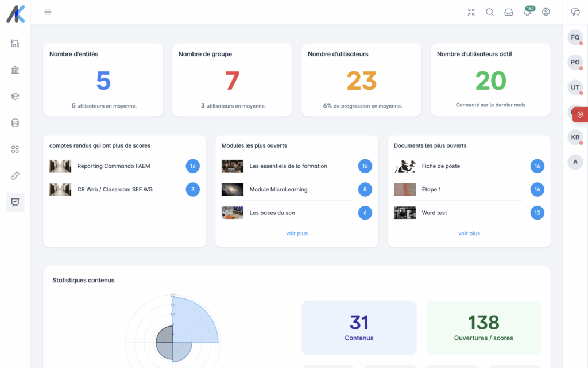Click 'voir plus' under Documents les plus ouverts
The image size is (588, 368).
click(x=469, y=233)
